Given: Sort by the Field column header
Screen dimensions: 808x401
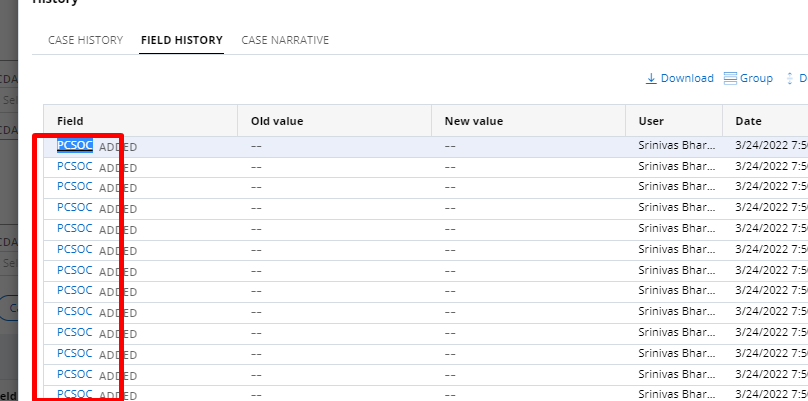Looking at the screenshot, I should 70,121.
